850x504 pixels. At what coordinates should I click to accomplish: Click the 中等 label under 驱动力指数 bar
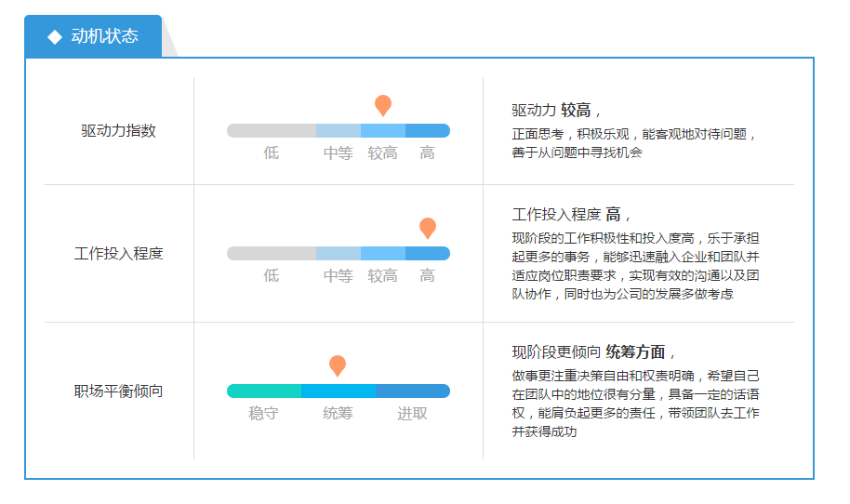339,153
